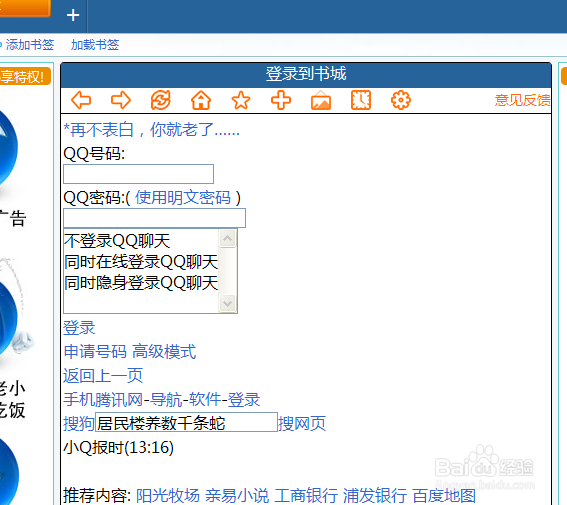Open the 工商银行 recommended link
Image resolution: width=567 pixels, height=505 pixels.
[x=306, y=496]
